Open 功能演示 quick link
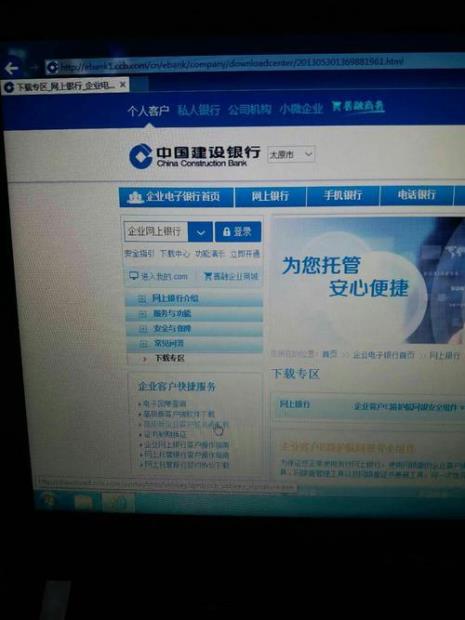Viewport: 465px width, 620px height. [x=210, y=254]
